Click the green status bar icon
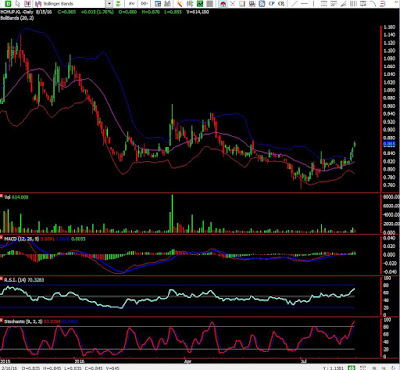 [x=351, y=368]
